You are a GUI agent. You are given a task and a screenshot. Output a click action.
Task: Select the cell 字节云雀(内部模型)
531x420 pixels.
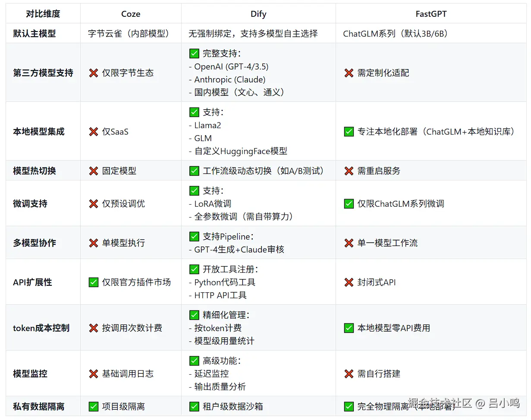(130, 34)
